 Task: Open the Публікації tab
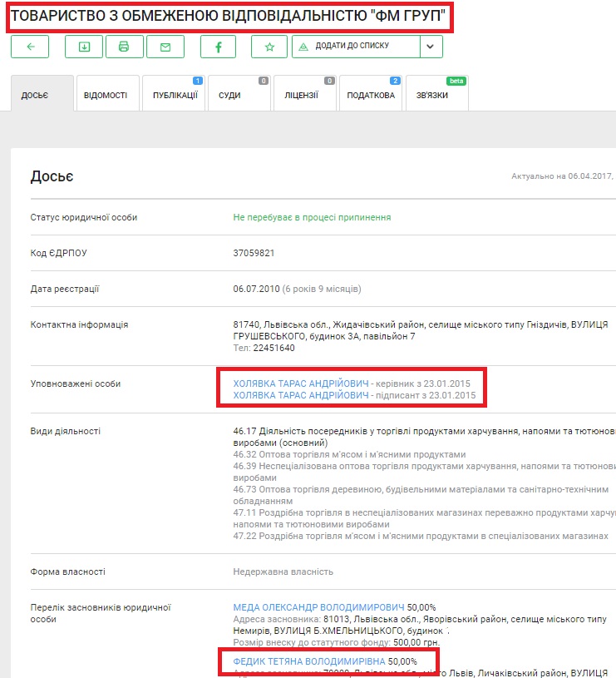tap(175, 95)
